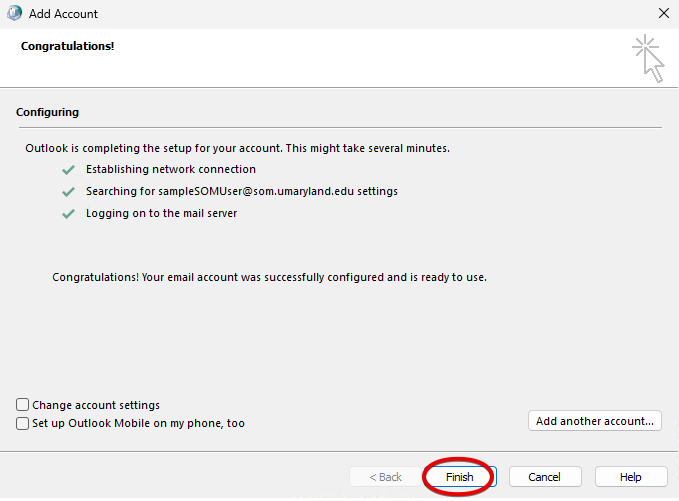Tick the Set up Outlook Mobile checkbox
Screen dimensions: 679x501
(23, 423)
